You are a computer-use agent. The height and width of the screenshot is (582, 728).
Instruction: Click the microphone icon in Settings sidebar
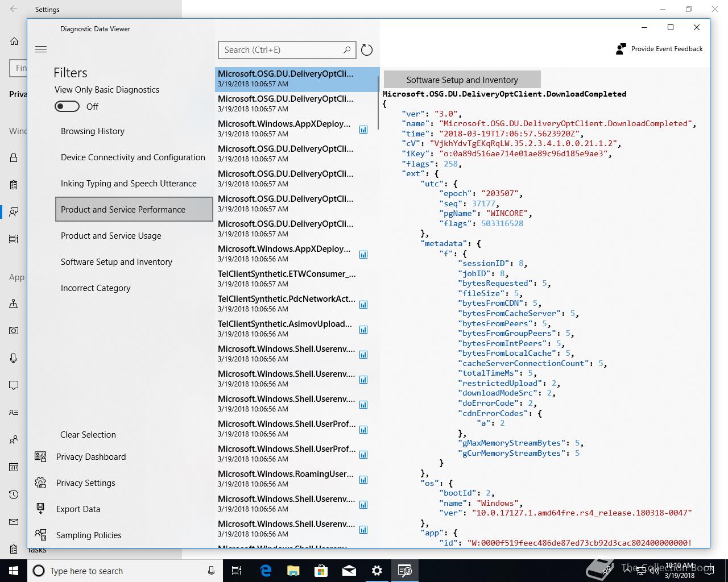[14, 357]
